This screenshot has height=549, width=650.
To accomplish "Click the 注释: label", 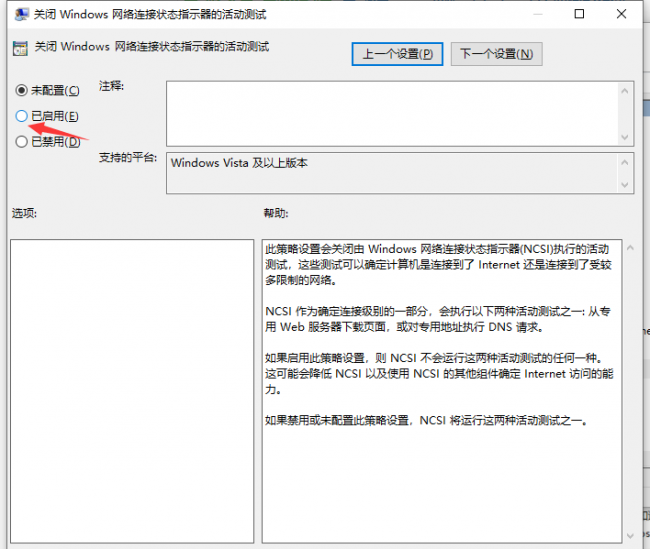I will (112, 86).
